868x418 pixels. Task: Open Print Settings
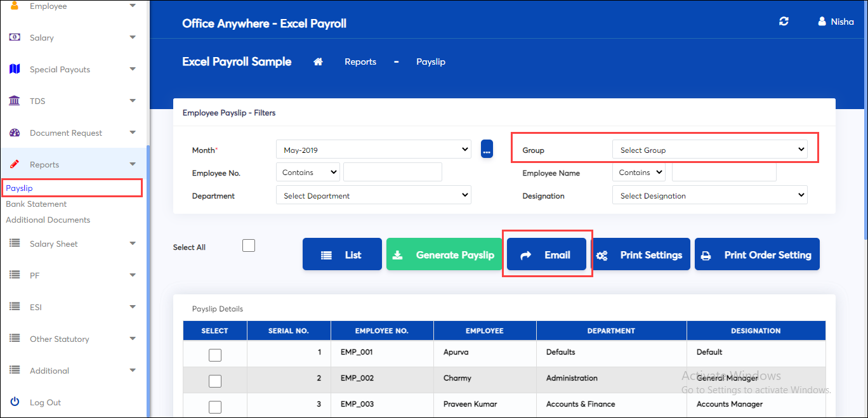coord(640,254)
